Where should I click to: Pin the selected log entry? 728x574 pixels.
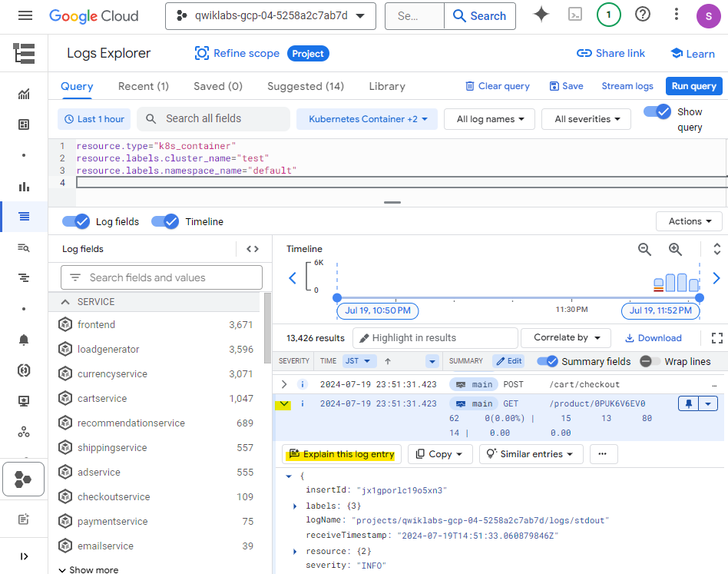(x=689, y=403)
